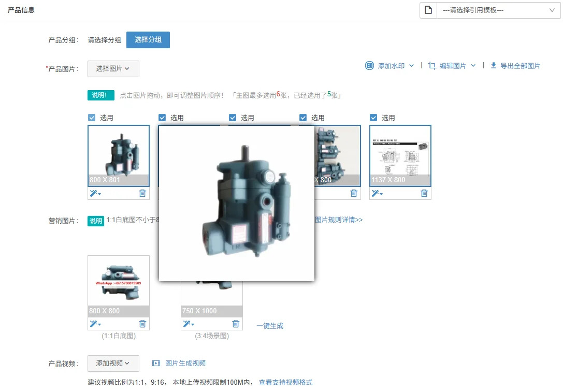Delete the 800 X 801 image
Viewport: 563px width, 392px height.
coord(142,194)
